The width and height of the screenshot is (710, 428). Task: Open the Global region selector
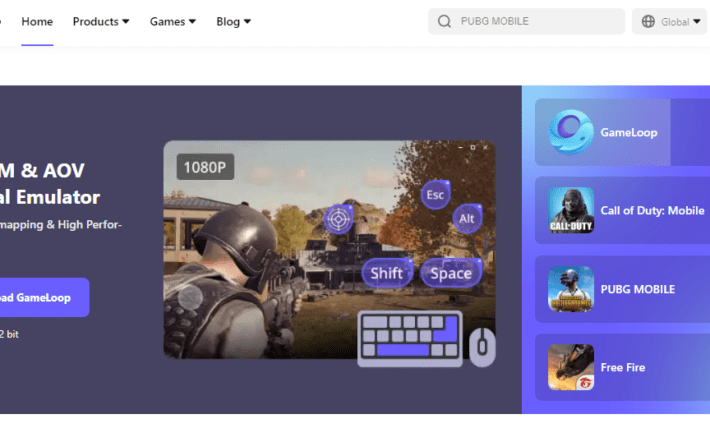tap(670, 21)
